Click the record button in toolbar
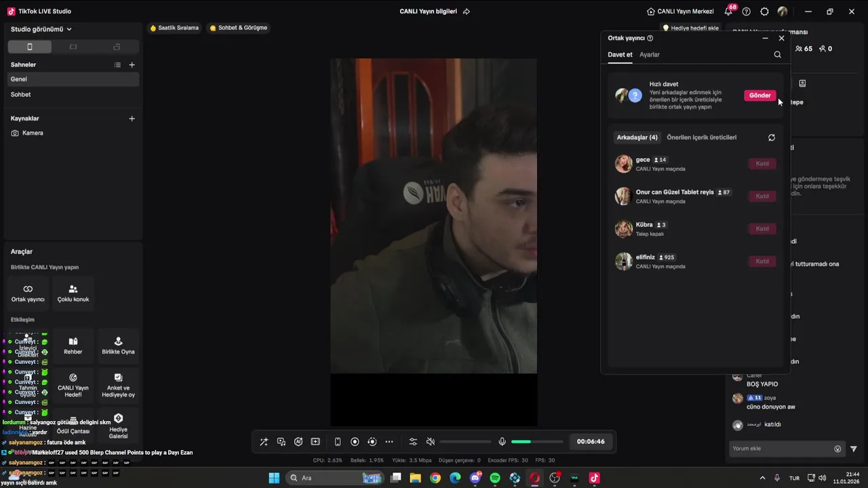The width and height of the screenshot is (868, 488). coord(355,442)
